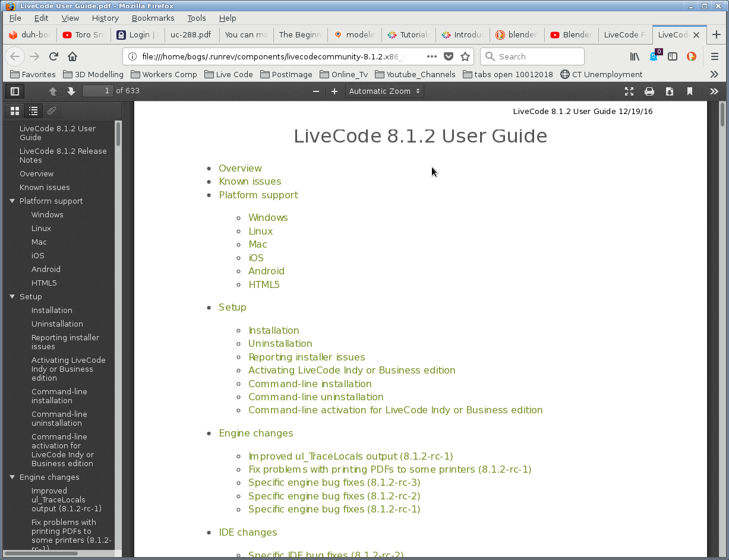This screenshot has height=560, width=729.
Task: Toggle the PDF viewer sidebar
Action: (x=15, y=91)
